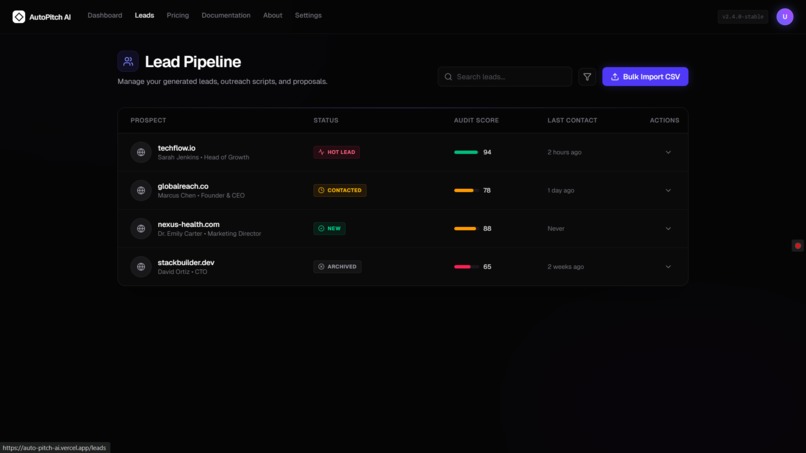Screen dimensions: 806x453
Task: Click the '2 weeks ago' last contact cell
Action: [x=565, y=266]
